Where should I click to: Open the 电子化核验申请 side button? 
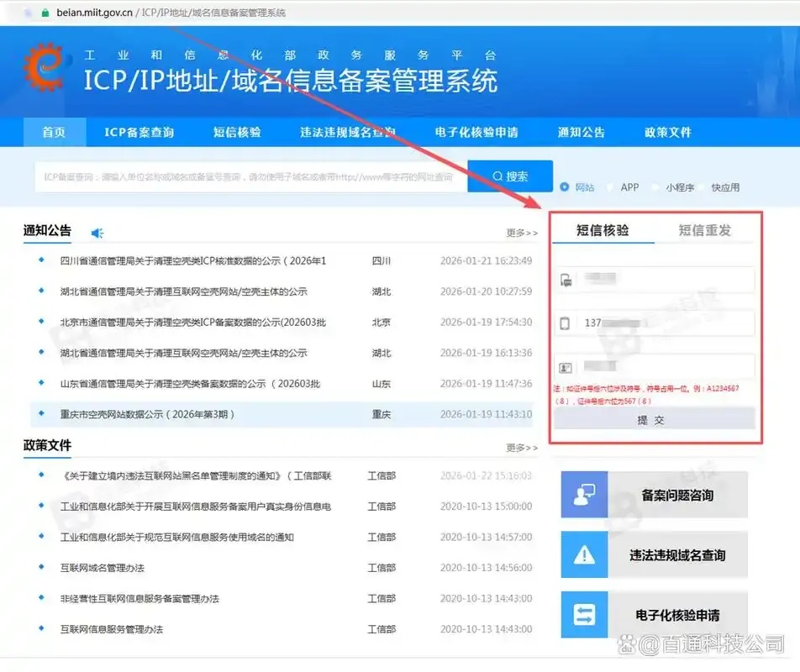pos(655,614)
